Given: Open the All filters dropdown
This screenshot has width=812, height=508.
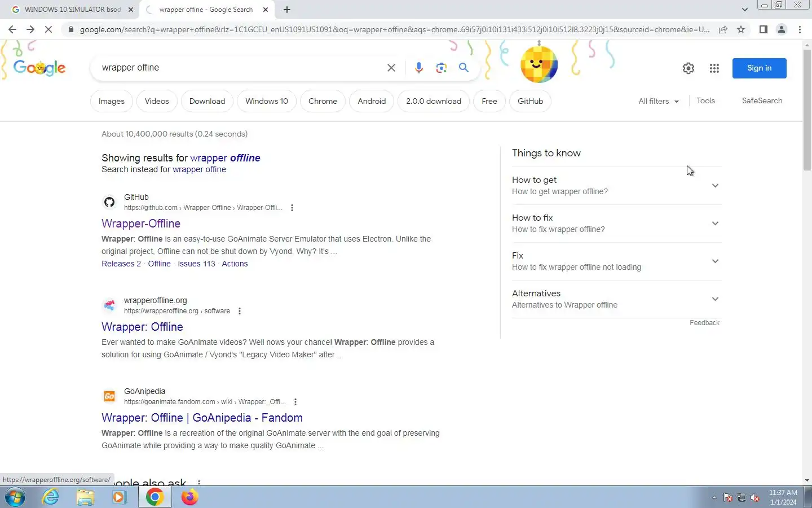Looking at the screenshot, I should coord(659,101).
